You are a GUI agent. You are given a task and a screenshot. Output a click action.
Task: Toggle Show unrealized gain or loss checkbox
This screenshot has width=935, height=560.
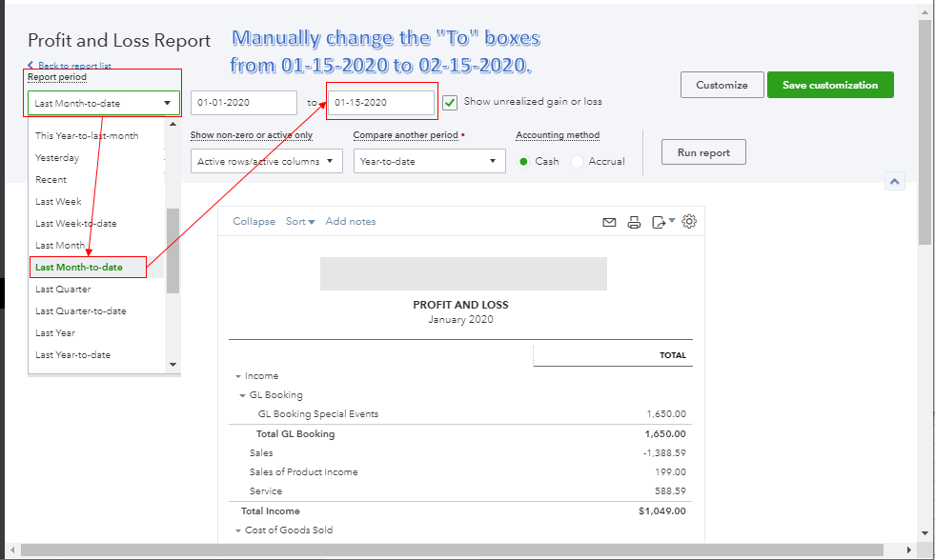(x=451, y=102)
